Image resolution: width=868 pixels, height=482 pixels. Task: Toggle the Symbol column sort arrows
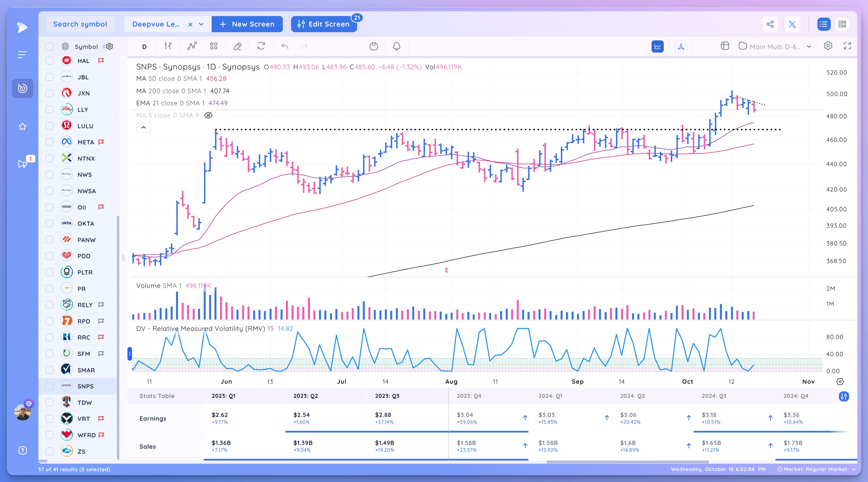pos(104,47)
